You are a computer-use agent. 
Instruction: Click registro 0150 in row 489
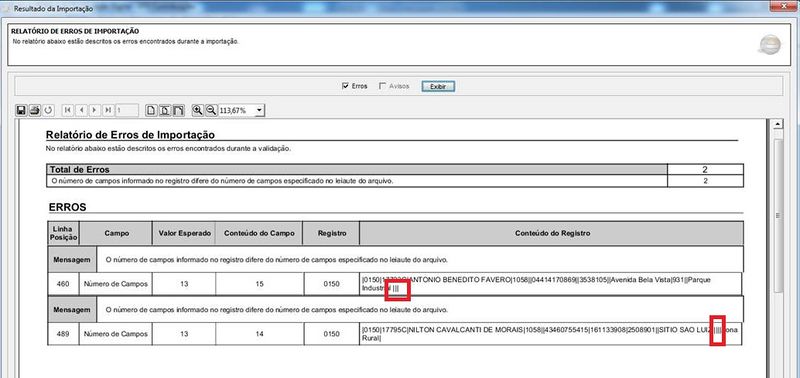(332, 334)
